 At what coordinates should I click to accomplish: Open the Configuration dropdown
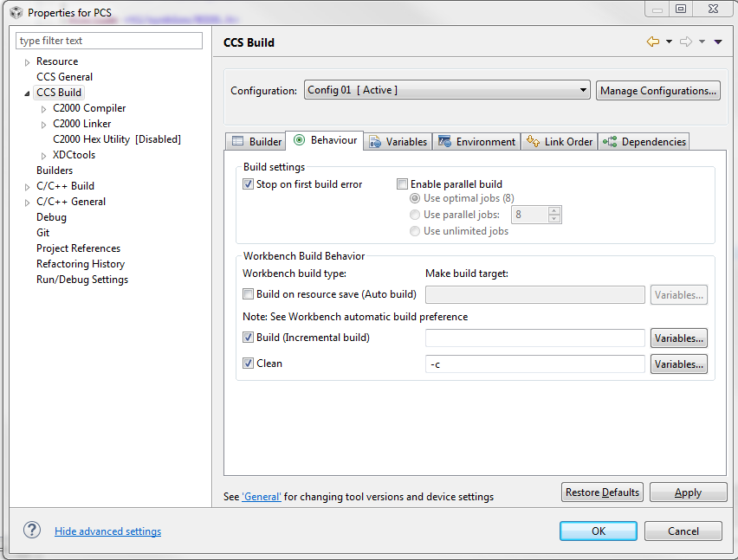click(446, 90)
